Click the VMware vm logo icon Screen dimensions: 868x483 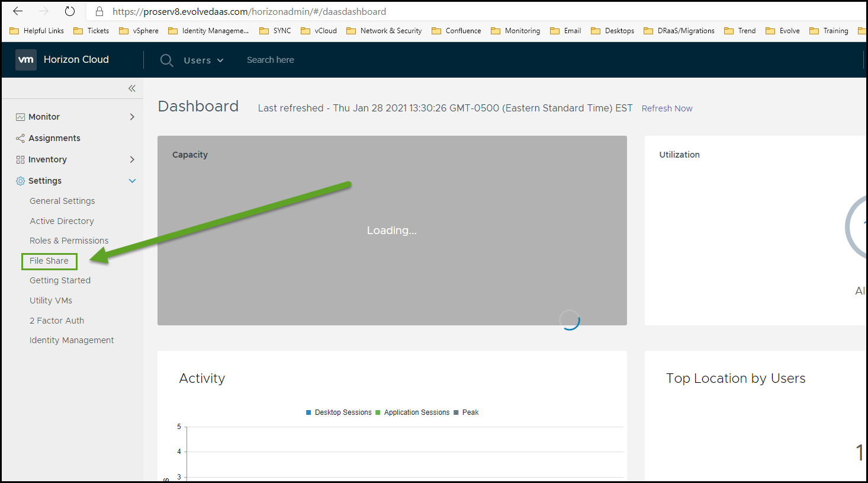pos(25,60)
